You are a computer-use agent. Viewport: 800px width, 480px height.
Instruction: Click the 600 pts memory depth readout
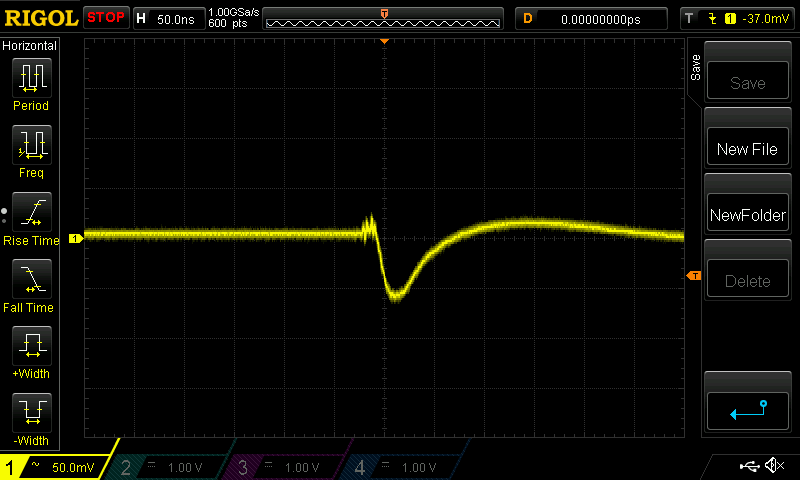click(x=228, y=23)
